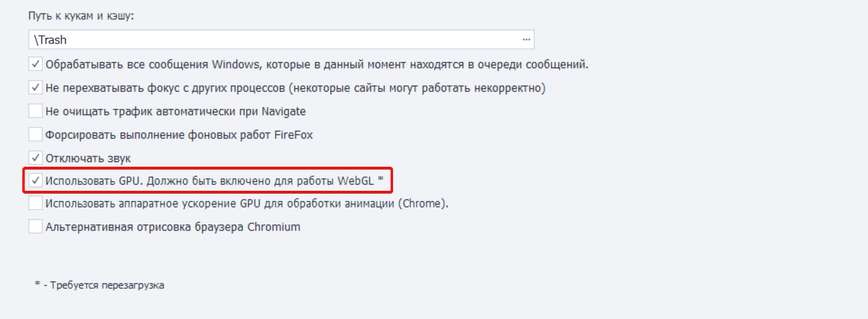Uncheck the don't intercept focus checkbox
Image resolution: width=868 pixels, height=319 pixels.
tap(36, 88)
